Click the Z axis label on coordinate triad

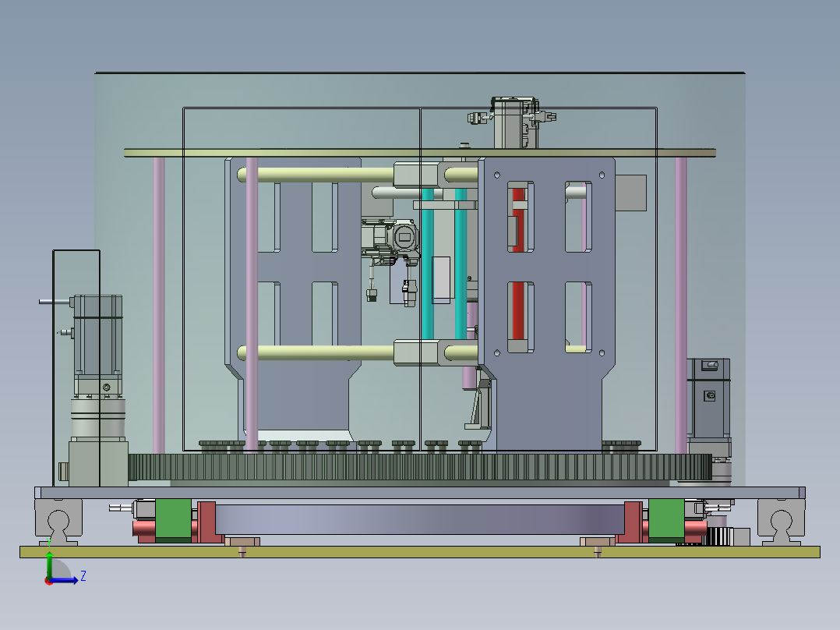coord(83,576)
